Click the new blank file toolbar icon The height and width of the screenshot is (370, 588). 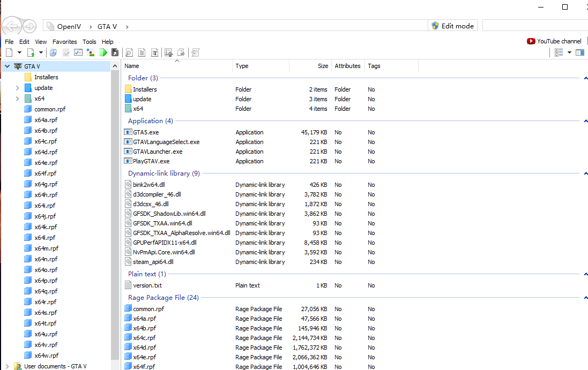tap(9, 52)
